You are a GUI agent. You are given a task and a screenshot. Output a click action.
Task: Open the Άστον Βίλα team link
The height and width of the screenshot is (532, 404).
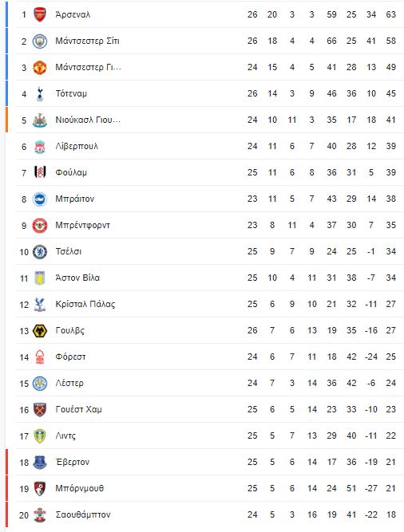pyautogui.click(x=77, y=278)
